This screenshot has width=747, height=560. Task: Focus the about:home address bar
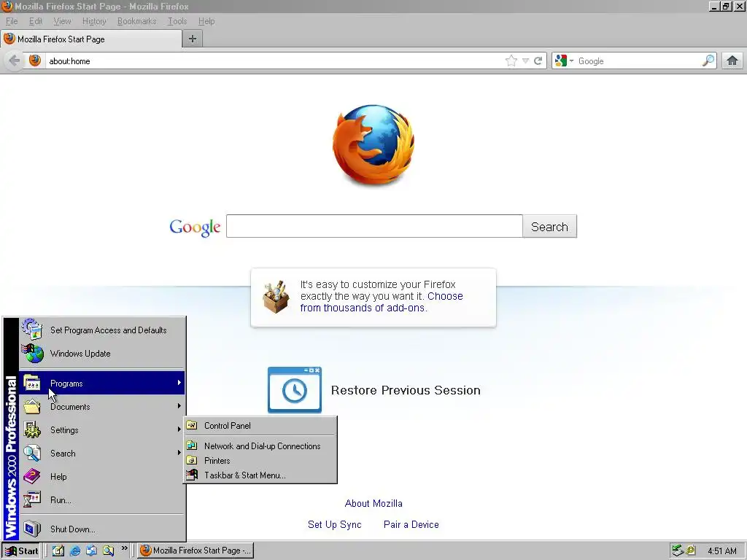click(274, 61)
